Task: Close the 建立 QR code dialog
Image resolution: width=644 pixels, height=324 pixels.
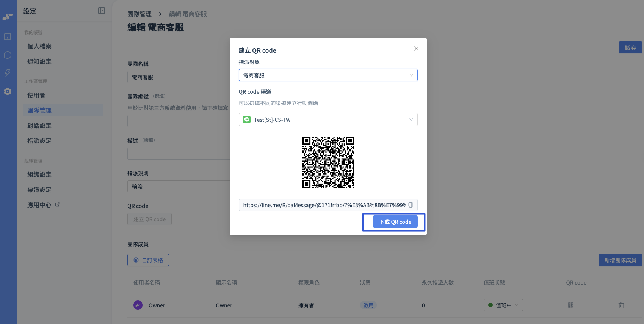Action: [x=416, y=49]
